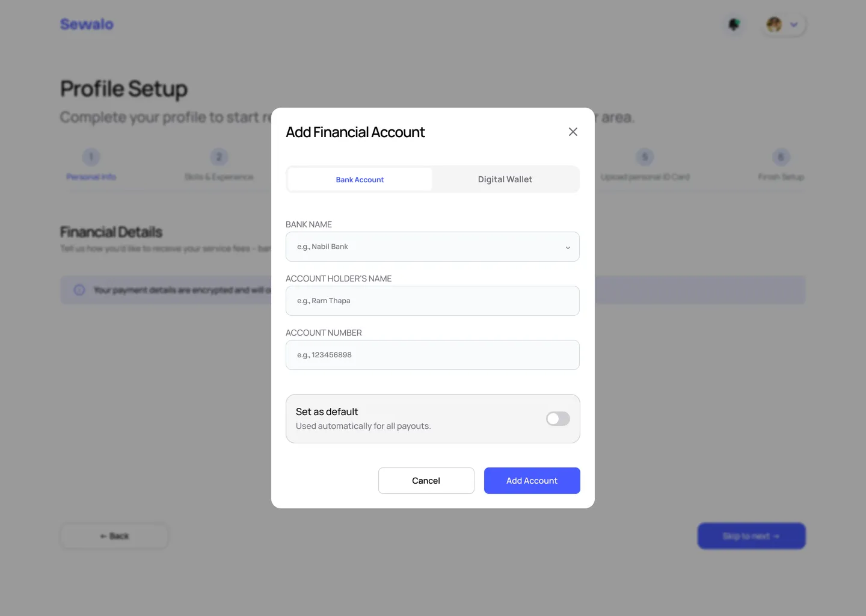Click the 'Set as default' label
Image resolution: width=866 pixels, height=616 pixels.
tap(327, 411)
